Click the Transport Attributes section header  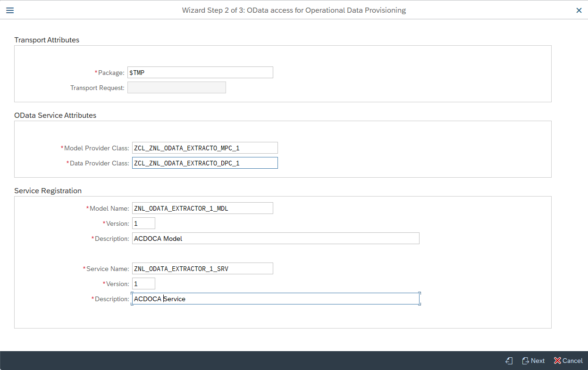tap(46, 40)
